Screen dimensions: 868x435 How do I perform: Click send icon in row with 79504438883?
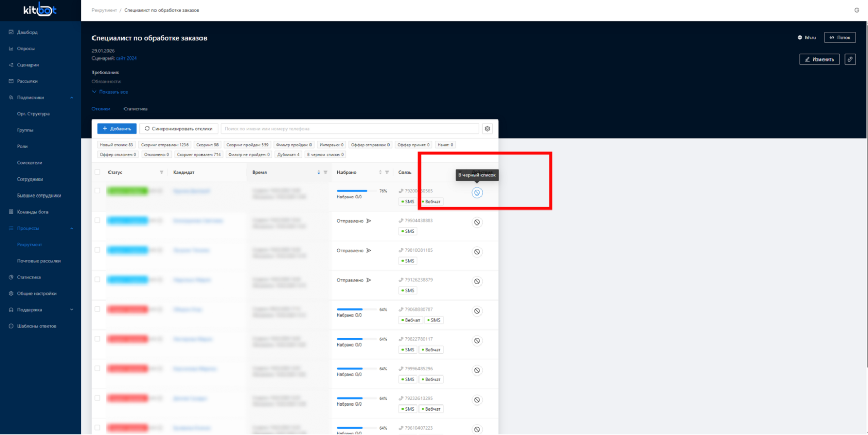(x=369, y=221)
